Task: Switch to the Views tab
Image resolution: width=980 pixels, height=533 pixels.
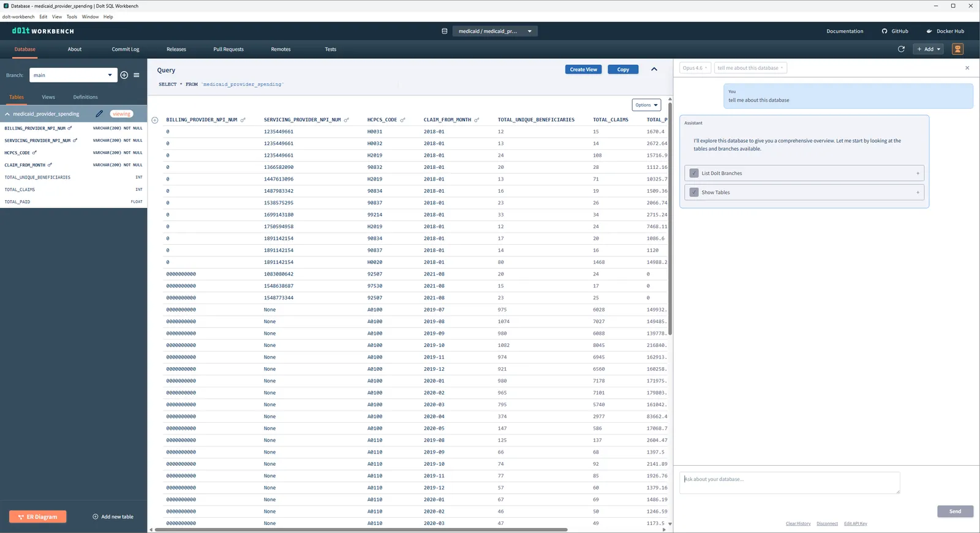Action: coord(48,97)
